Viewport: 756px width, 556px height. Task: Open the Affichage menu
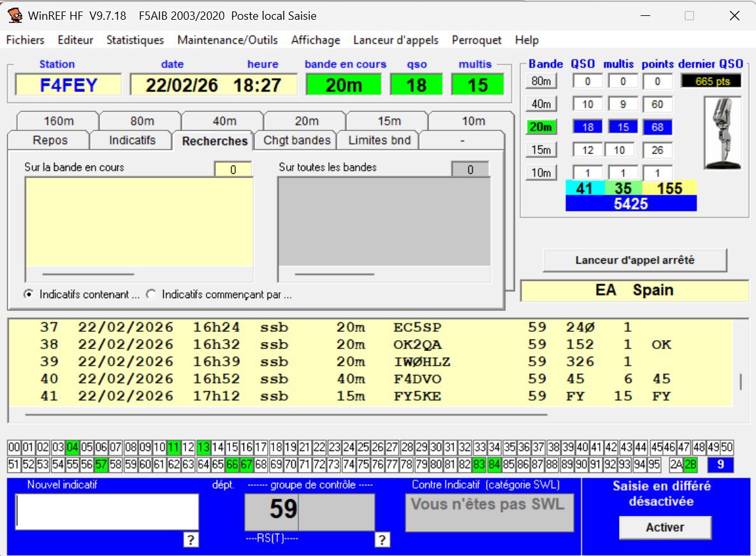coord(316,40)
